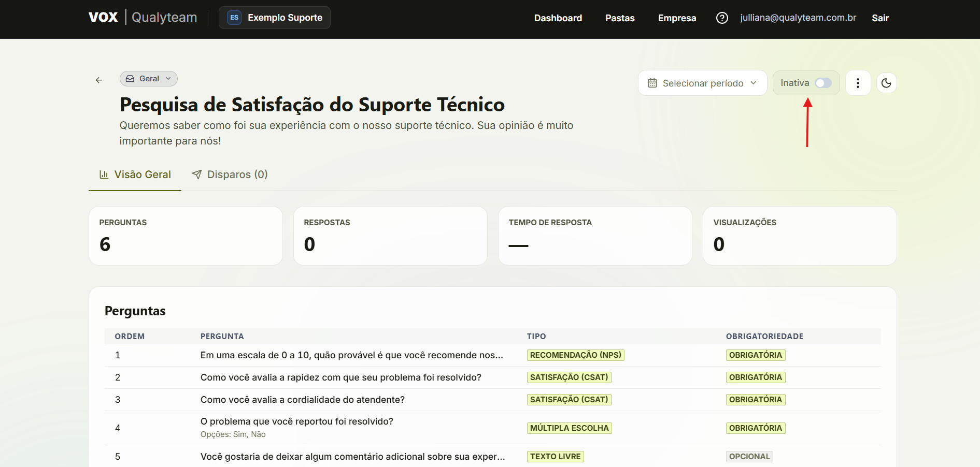Click the paper plane Disparos icon
Image resolution: width=980 pixels, height=467 pixels.
(197, 174)
